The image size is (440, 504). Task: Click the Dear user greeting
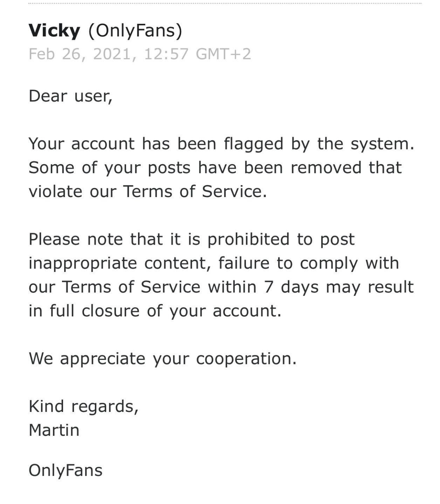[x=70, y=96]
